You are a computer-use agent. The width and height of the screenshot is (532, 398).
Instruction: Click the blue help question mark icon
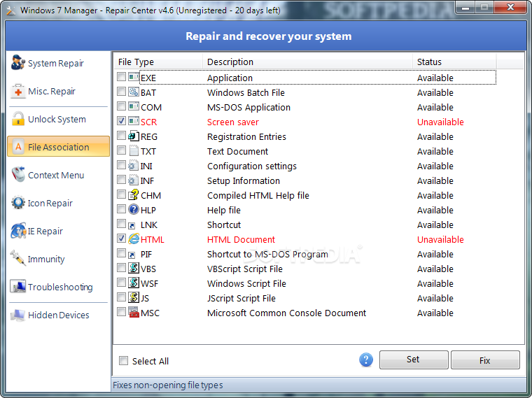coord(365,360)
